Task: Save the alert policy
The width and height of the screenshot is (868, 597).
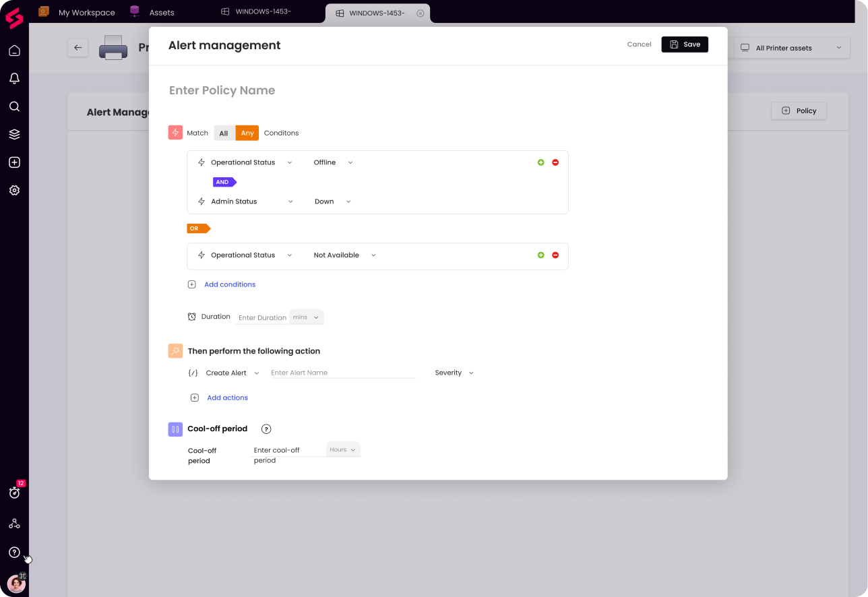Action: tap(685, 44)
